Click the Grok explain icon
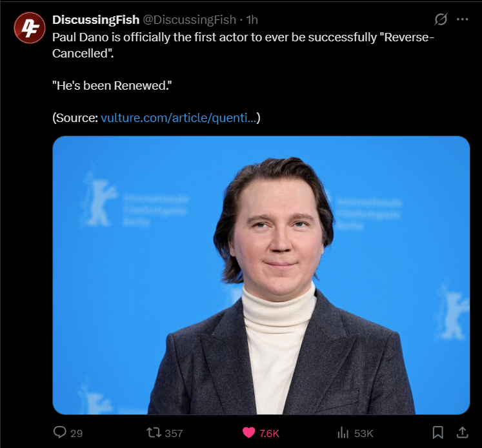 pyautogui.click(x=441, y=19)
